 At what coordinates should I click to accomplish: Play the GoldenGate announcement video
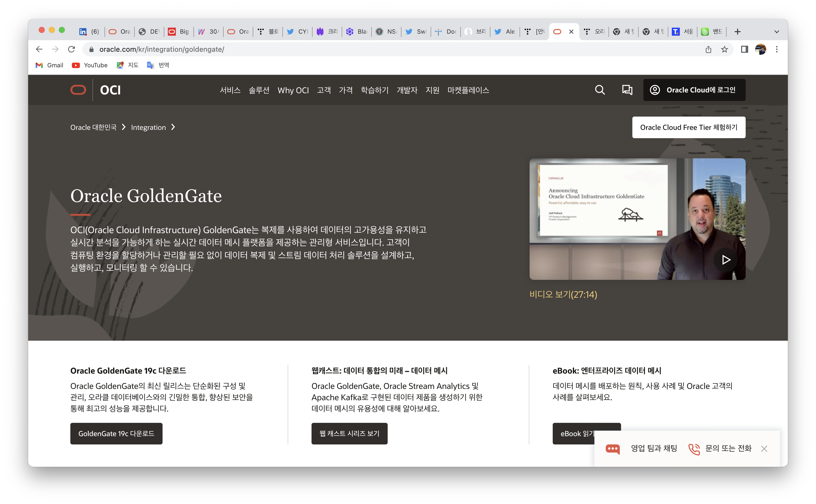point(725,260)
